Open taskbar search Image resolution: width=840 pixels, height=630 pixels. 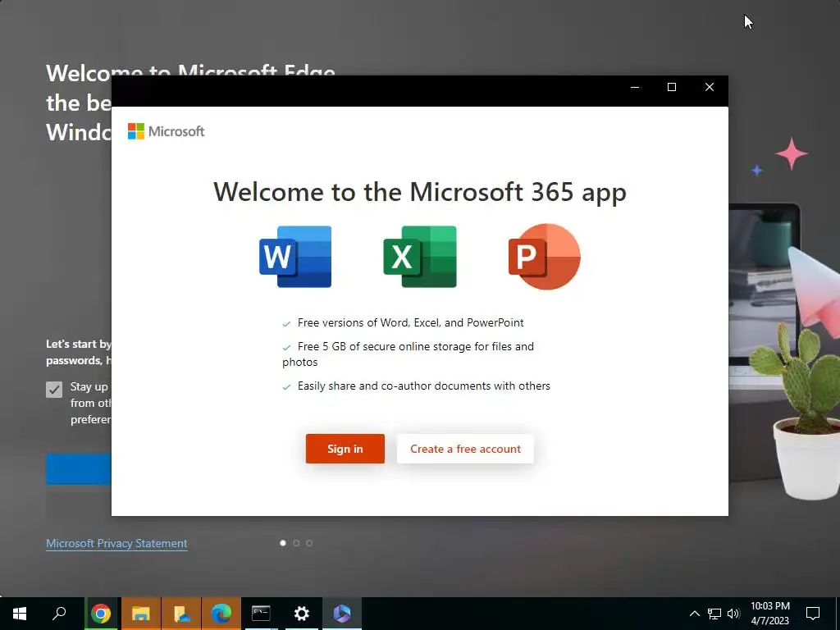click(x=59, y=614)
